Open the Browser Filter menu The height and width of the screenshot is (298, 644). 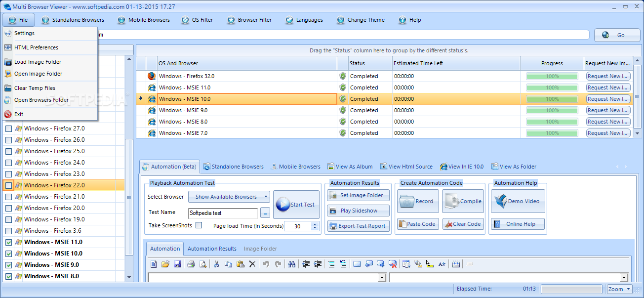click(249, 20)
